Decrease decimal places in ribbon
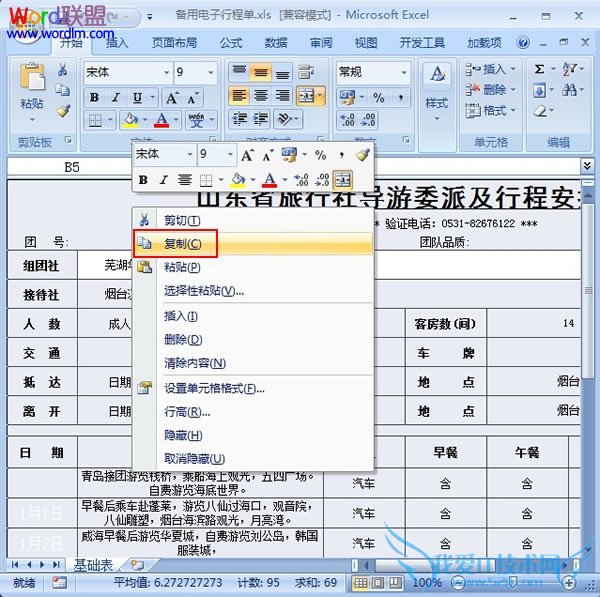Screen dimensions: 600x597 pos(368,120)
